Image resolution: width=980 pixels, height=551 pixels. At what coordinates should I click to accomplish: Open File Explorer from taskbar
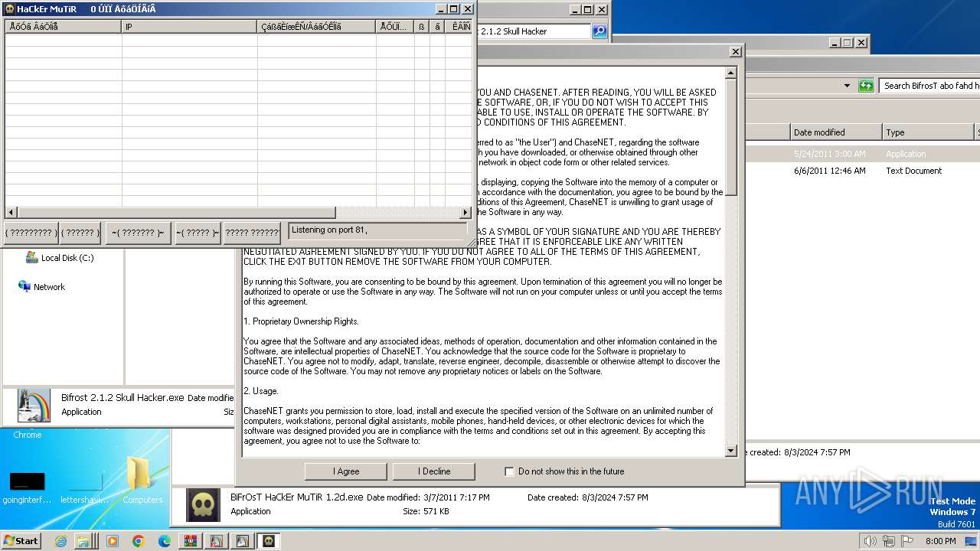(x=86, y=541)
